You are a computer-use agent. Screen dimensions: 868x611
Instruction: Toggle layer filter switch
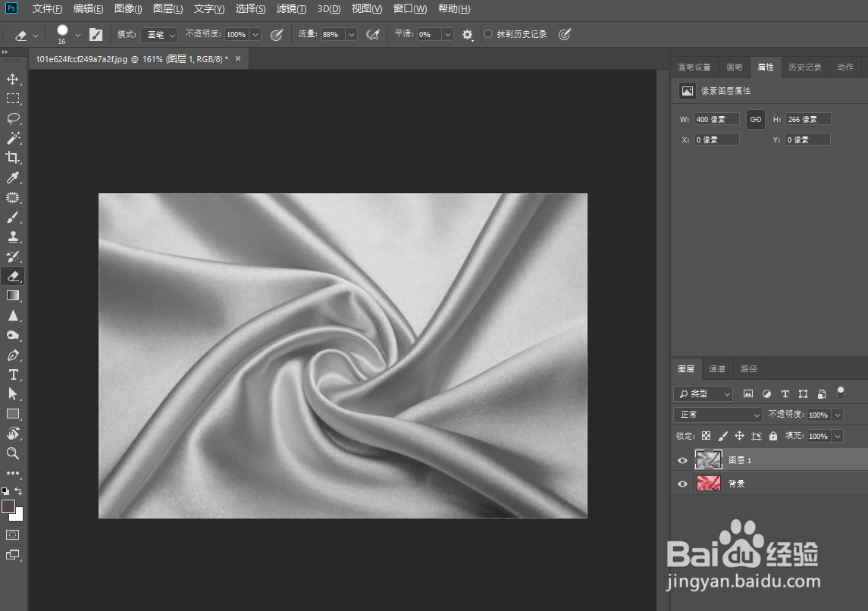pyautogui.click(x=840, y=393)
